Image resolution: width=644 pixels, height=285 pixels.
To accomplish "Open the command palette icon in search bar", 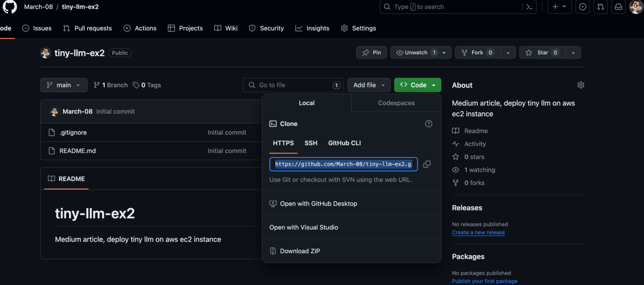I will pos(529,7).
